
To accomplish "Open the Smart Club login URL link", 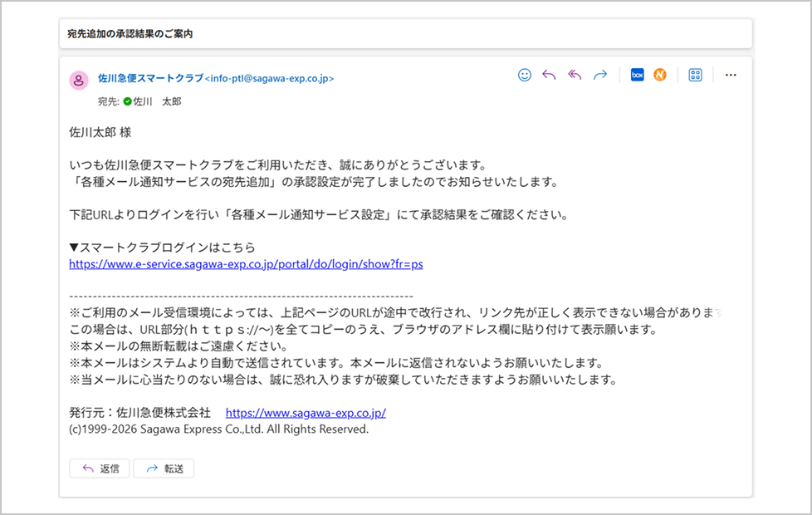I will [x=246, y=264].
